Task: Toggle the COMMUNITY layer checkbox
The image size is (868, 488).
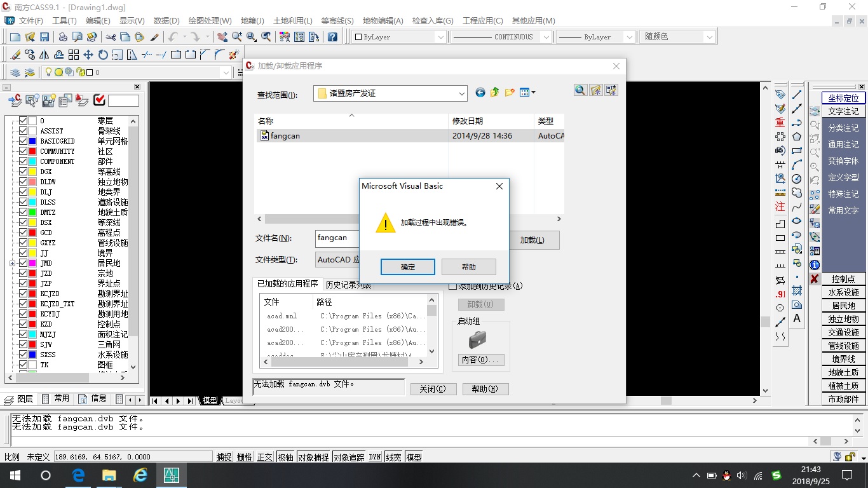Action: (24, 151)
